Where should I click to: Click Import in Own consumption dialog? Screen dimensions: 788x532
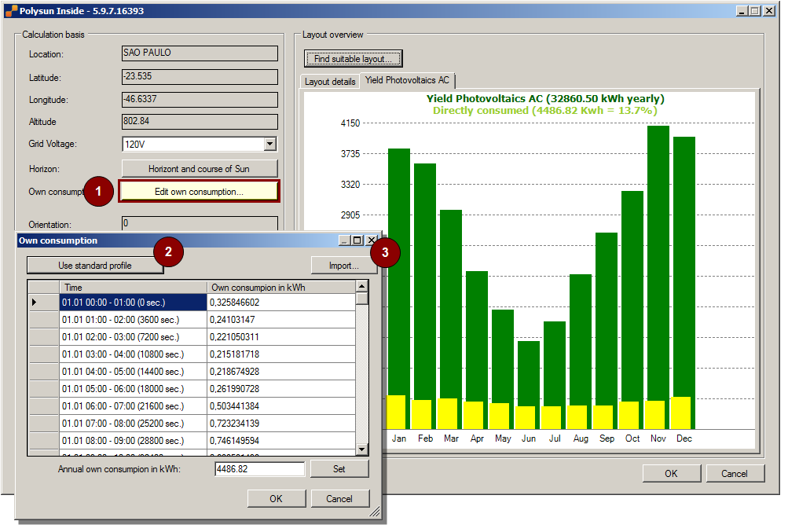pos(343,266)
